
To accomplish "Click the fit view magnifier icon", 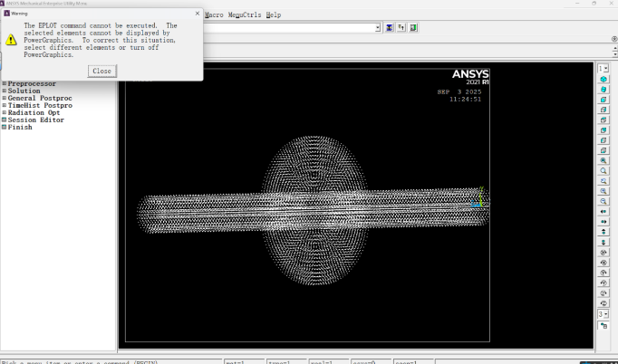I will (x=604, y=160).
